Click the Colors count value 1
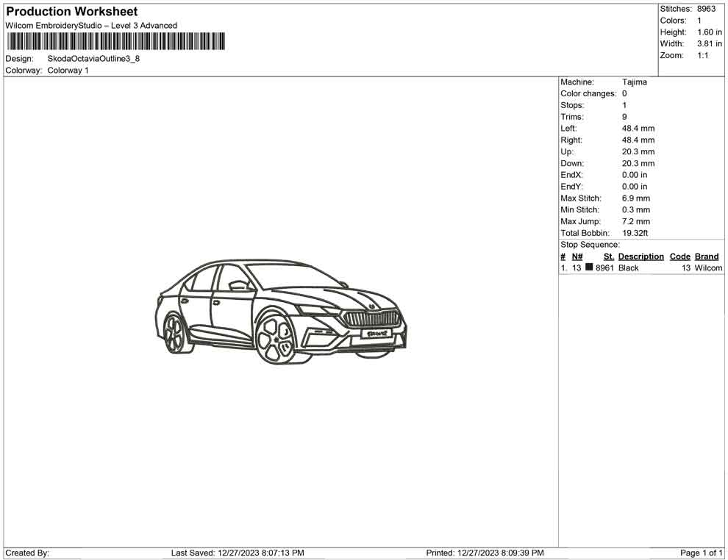The width and height of the screenshot is (728, 560). coord(699,21)
